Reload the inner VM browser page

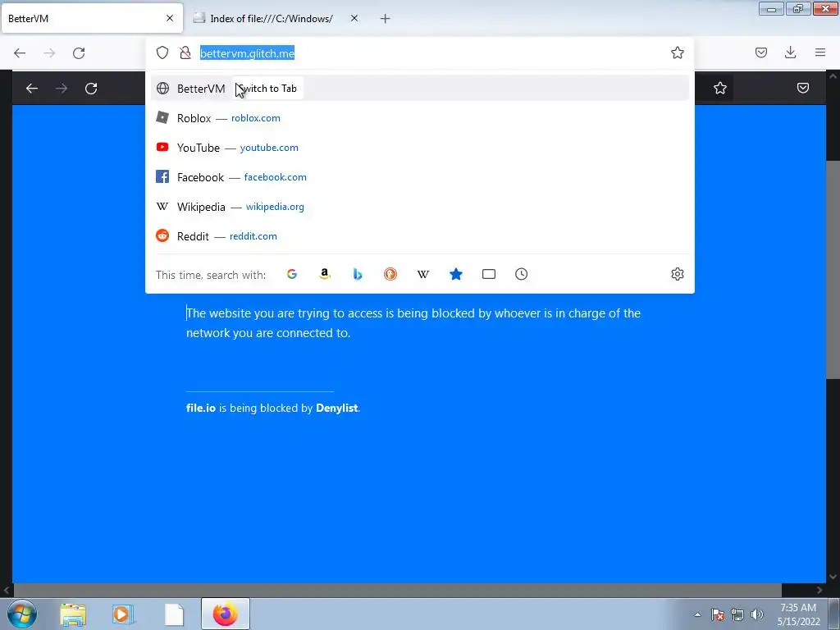(x=91, y=89)
